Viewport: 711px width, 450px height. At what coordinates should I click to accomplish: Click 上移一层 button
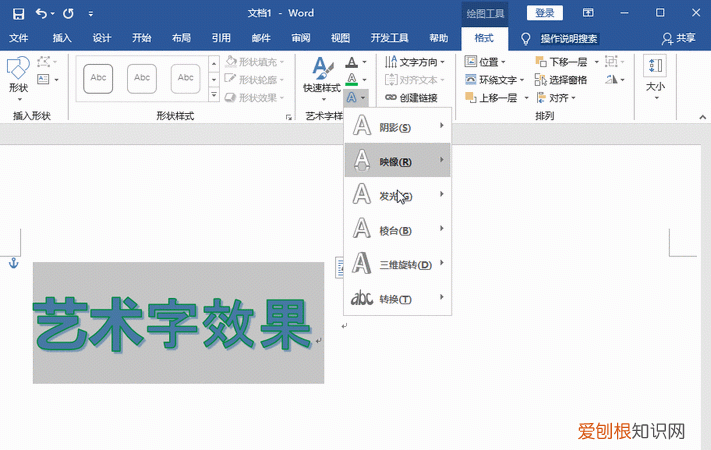[x=491, y=98]
